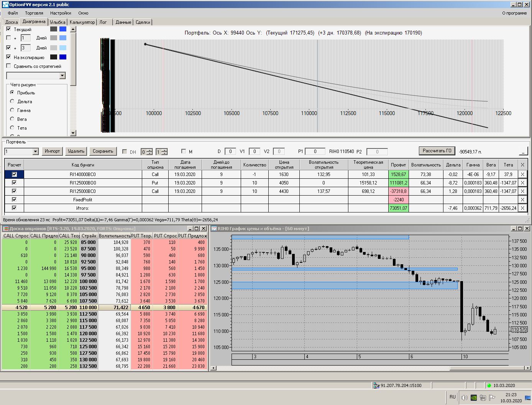Remove the RI125000BC0 Call row via X
532x405 pixels.
[x=522, y=191]
